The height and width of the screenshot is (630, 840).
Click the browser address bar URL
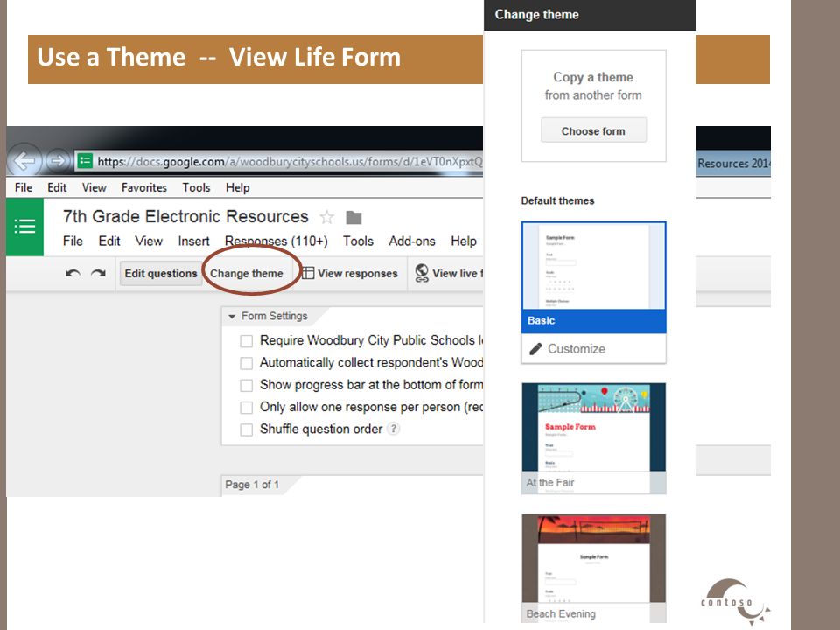(x=290, y=161)
